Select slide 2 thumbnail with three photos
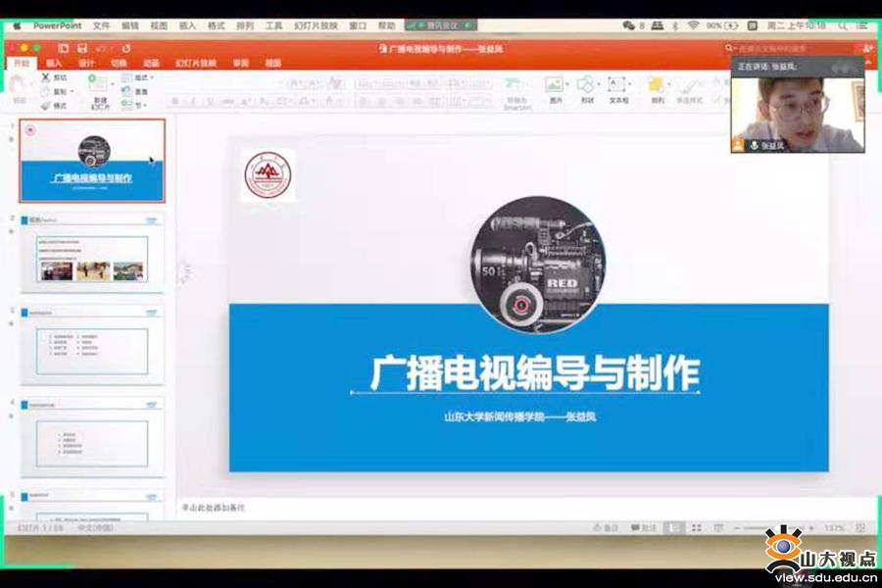The width and height of the screenshot is (882, 588). pos(92,253)
